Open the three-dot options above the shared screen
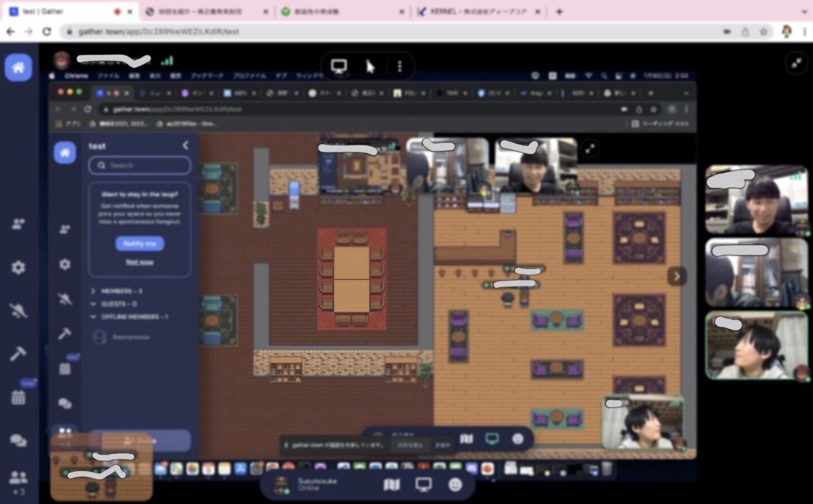The image size is (813, 504). pos(400,66)
